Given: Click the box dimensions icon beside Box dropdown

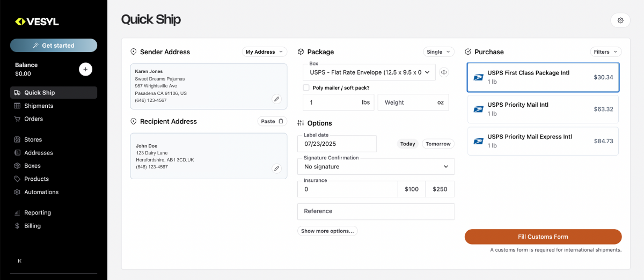Looking at the screenshot, I should pyautogui.click(x=444, y=72).
